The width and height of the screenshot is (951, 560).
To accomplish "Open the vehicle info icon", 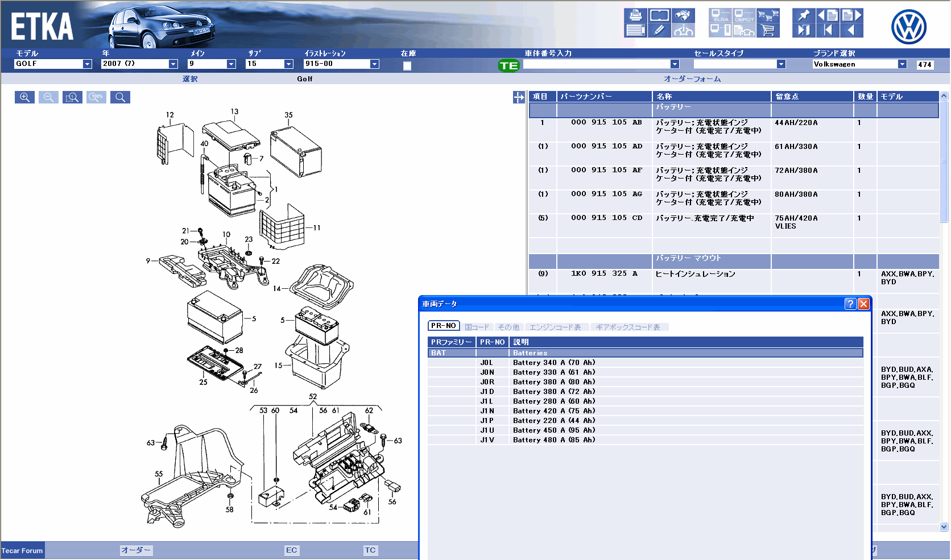I will [683, 30].
